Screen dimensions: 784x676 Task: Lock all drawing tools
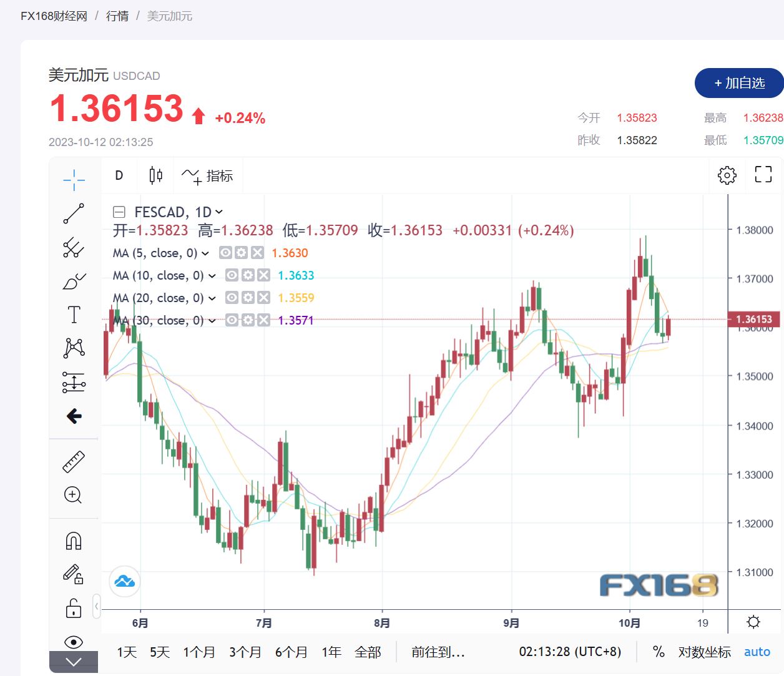[x=74, y=608]
